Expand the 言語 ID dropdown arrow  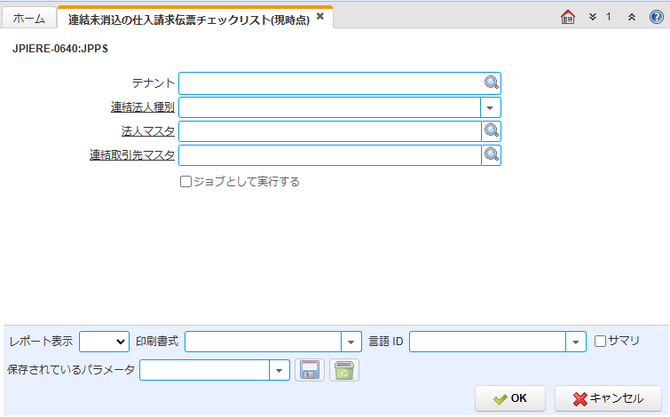[576, 342]
